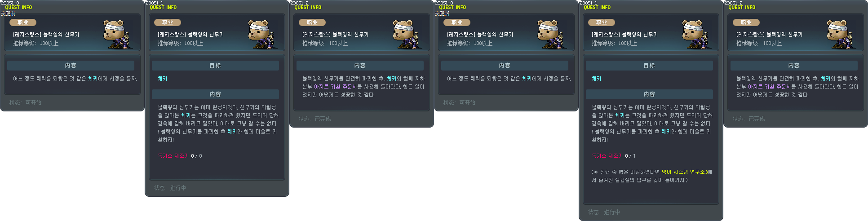
Task: Click the bear NPC portrait in the 変更前 panel
Action: pos(117,34)
